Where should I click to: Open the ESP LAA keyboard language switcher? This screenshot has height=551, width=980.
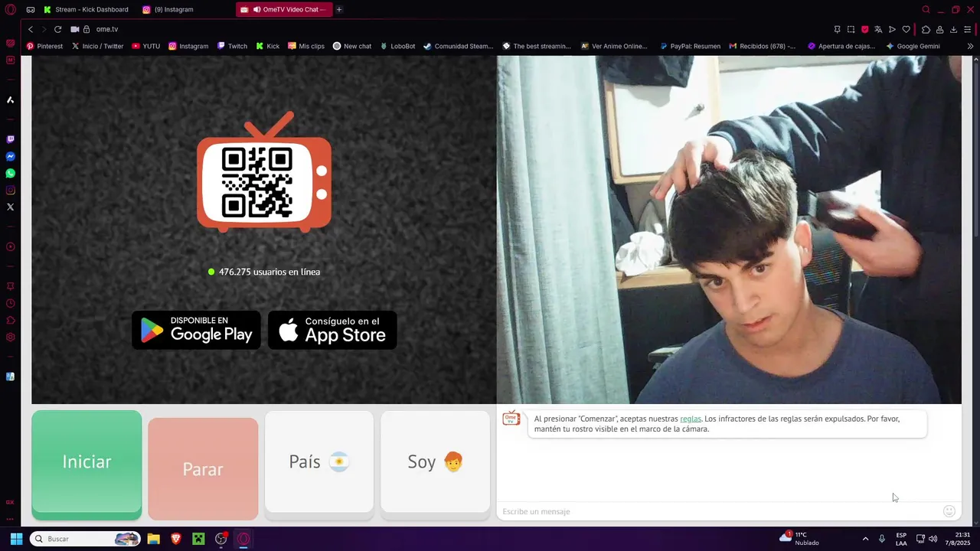click(x=901, y=539)
